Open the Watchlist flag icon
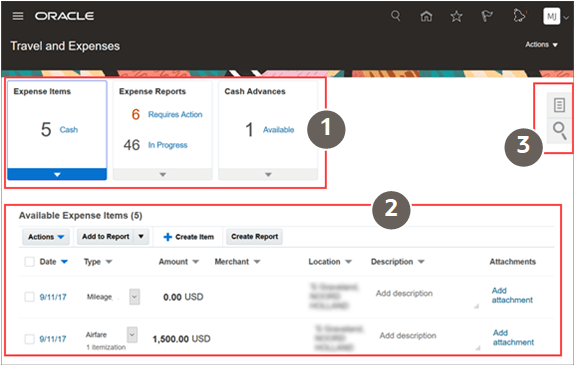The height and width of the screenshot is (366, 575). (x=487, y=16)
